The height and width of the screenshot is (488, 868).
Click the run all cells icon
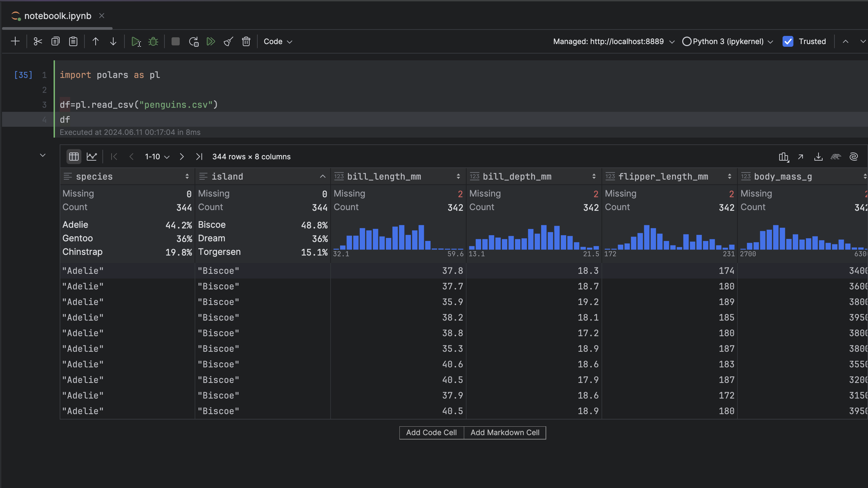click(x=211, y=41)
